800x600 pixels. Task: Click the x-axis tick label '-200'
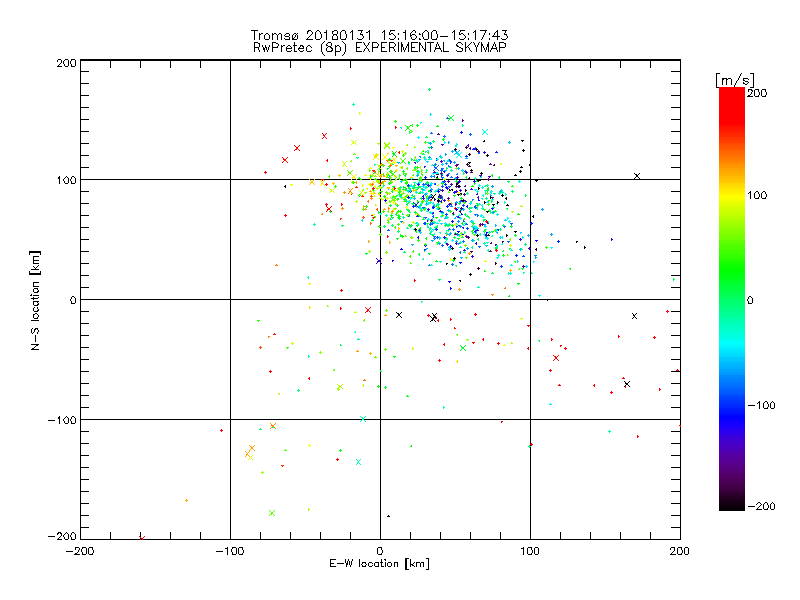pos(80,551)
